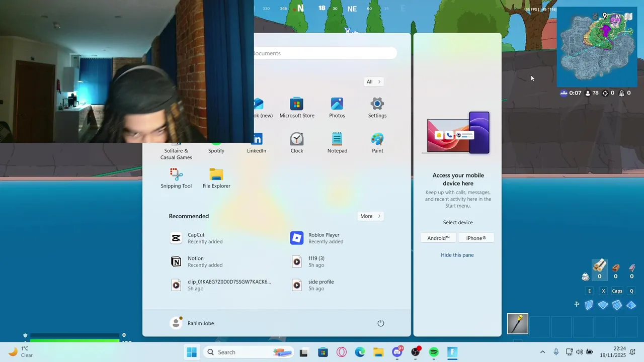Show All apps in Start menu
Viewport: 644px width, 362px height.
click(x=374, y=82)
